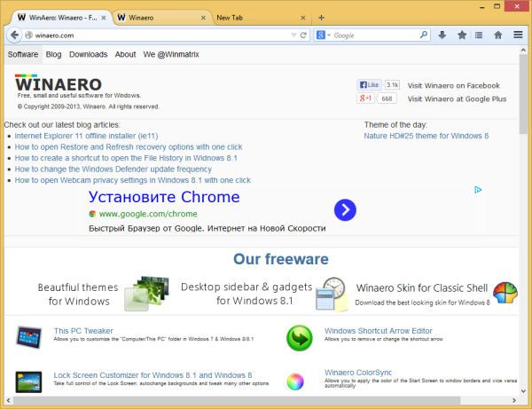Click the clock and calculator gadgets image
This screenshot has width=532, height=409.
click(332, 294)
